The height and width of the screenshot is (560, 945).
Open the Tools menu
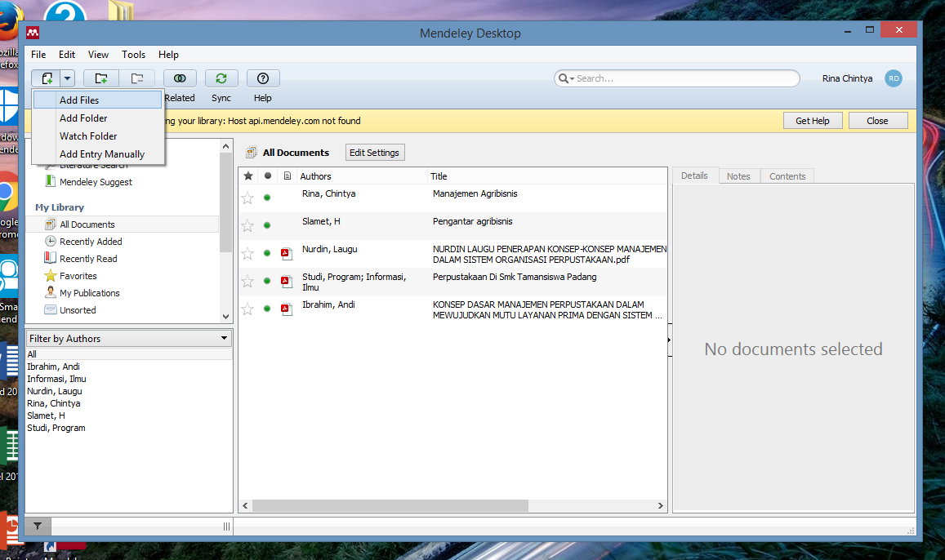click(x=133, y=55)
